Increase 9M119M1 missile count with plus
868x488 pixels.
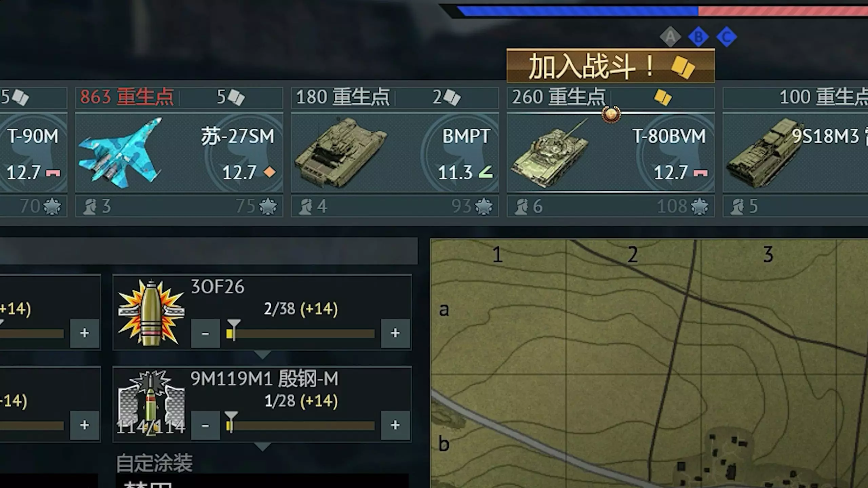pyautogui.click(x=395, y=425)
